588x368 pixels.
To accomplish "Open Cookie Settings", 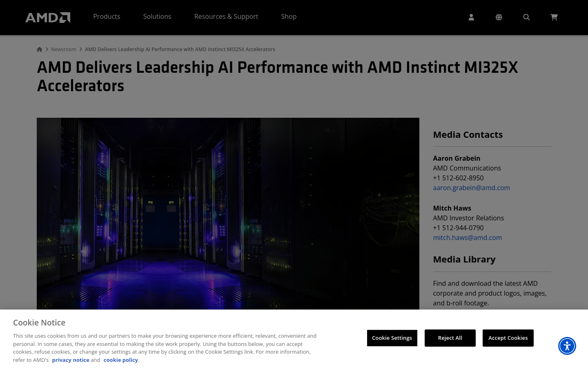I will point(392,338).
